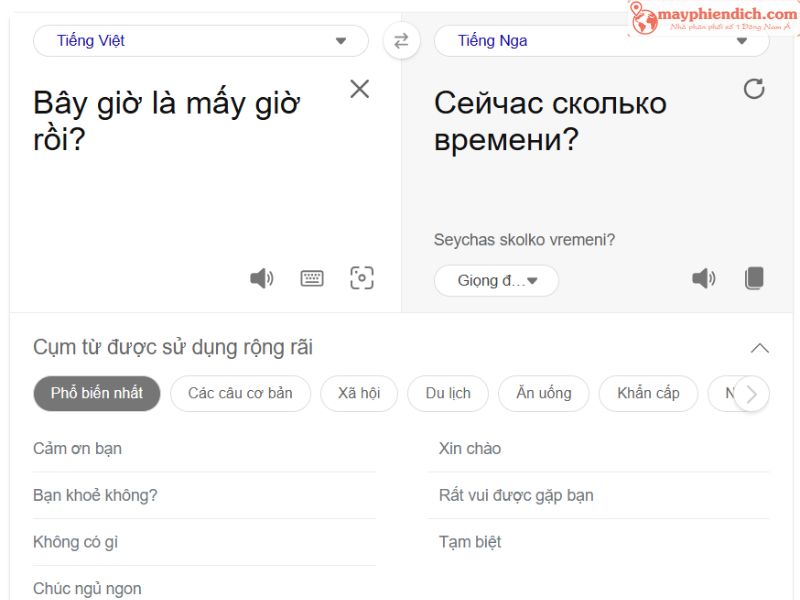The height and width of the screenshot is (600, 800).
Task: Select the camera translate icon
Action: 362,277
